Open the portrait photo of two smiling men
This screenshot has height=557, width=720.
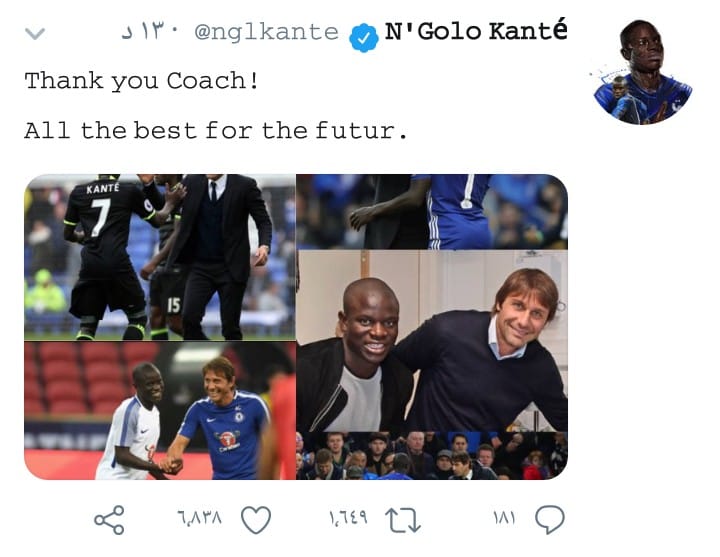[x=432, y=341]
